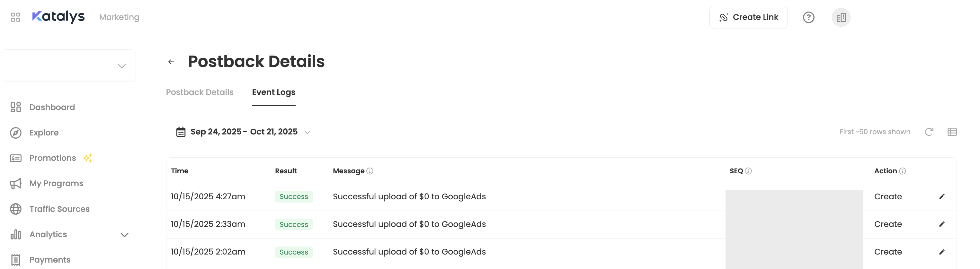Screen dimensions: 980x269
Task: Click the Promotions sparkle icon
Action: (x=88, y=158)
